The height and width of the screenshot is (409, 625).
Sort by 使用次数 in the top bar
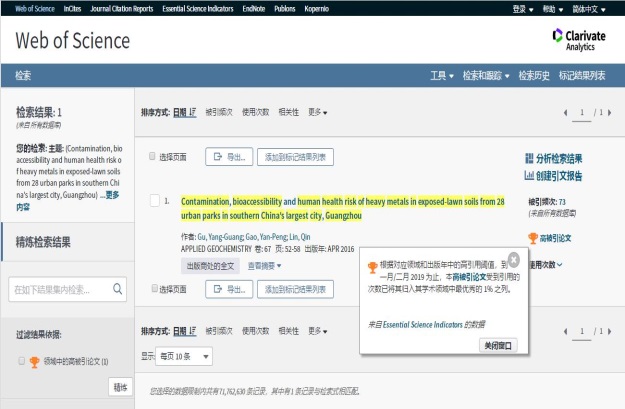click(x=256, y=112)
